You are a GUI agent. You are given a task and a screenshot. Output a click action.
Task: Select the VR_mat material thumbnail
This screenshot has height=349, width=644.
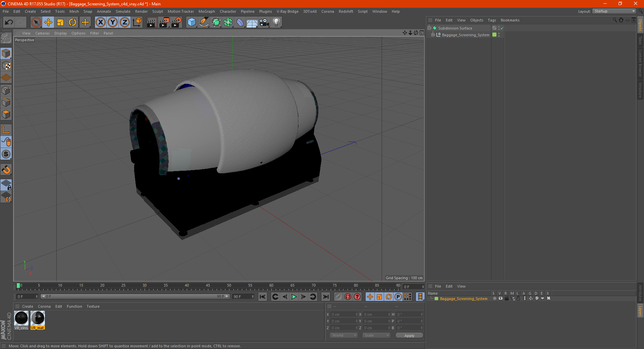pos(38,320)
